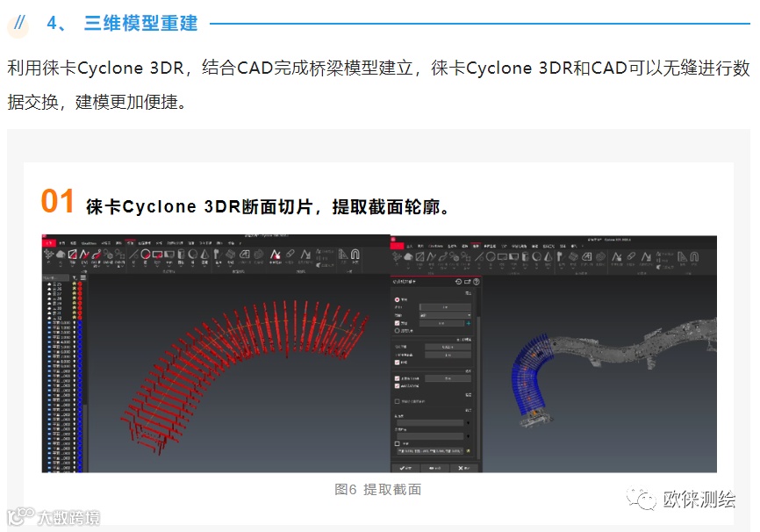Screen dimensions: 760x532
Task: Open the list menu icon above the object tree
Action: 82,277
